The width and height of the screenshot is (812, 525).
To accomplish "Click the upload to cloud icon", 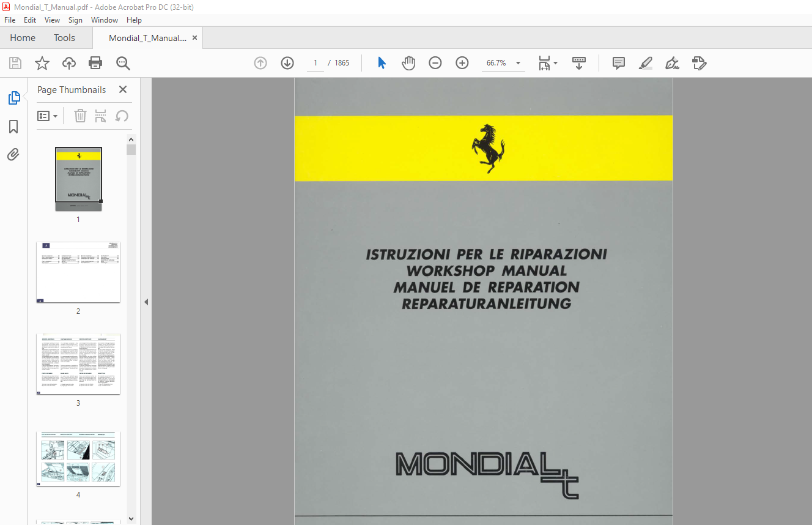I will (69, 63).
